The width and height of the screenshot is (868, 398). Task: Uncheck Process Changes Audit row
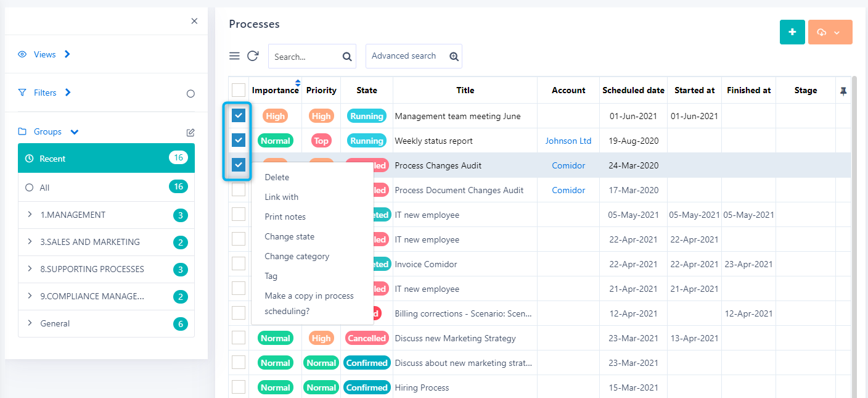click(239, 165)
